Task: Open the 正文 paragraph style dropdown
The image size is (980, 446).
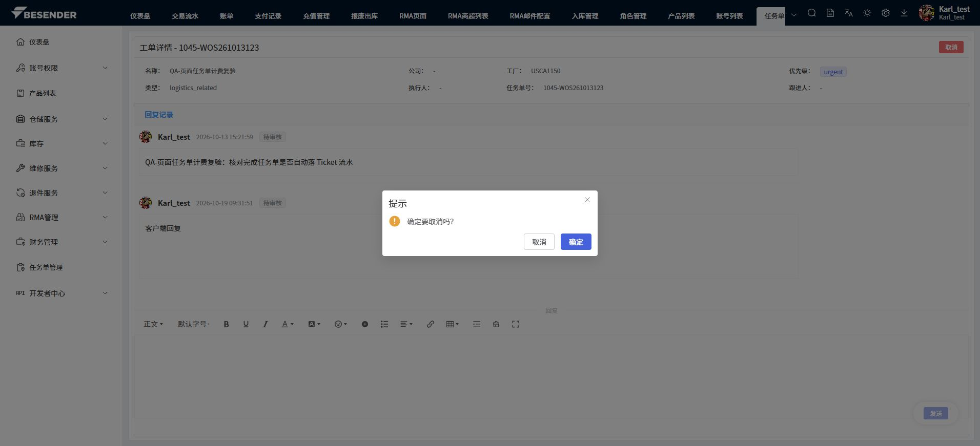Action: pos(153,324)
